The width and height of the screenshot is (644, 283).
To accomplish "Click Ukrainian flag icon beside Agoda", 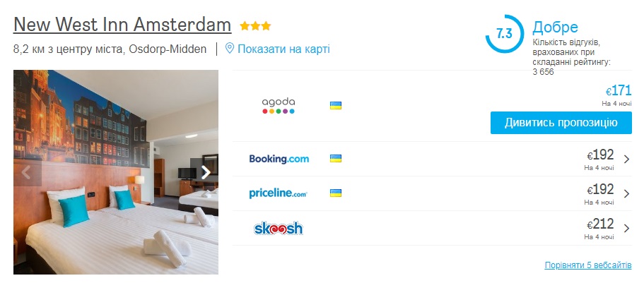I will pyautogui.click(x=336, y=106).
